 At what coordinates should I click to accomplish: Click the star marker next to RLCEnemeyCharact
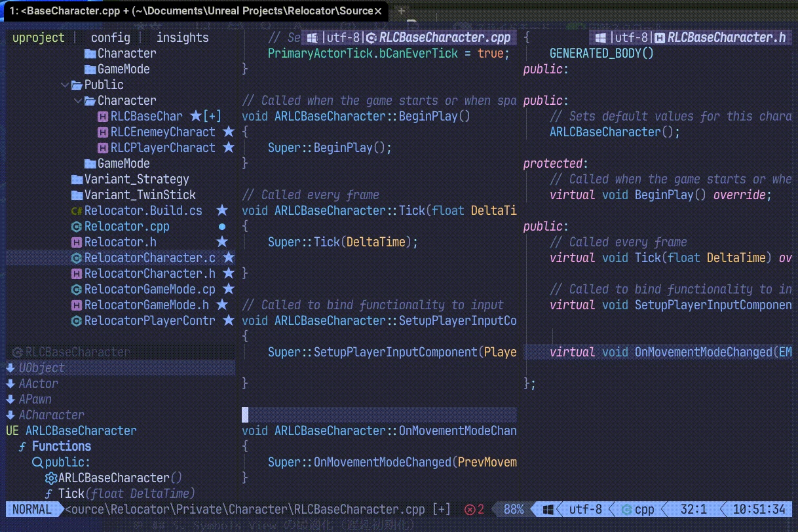tap(228, 132)
